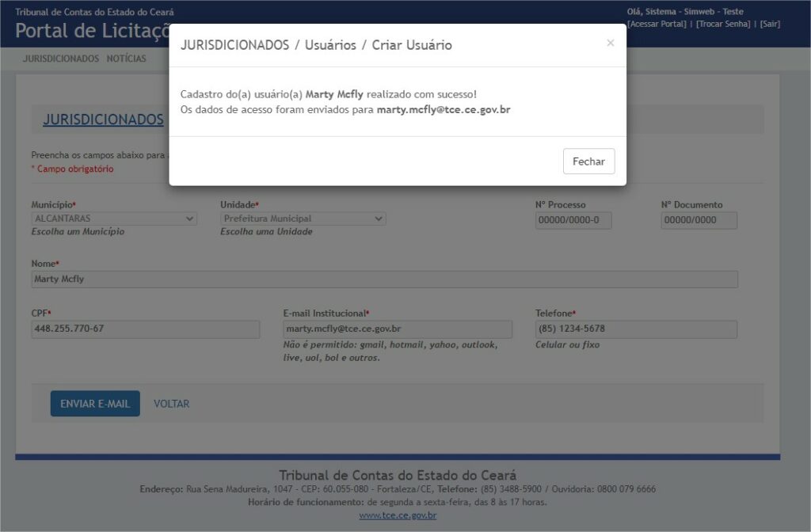Viewport: 811px width, 532px height.
Task: Close the modal with the X icon
Action: (x=610, y=43)
